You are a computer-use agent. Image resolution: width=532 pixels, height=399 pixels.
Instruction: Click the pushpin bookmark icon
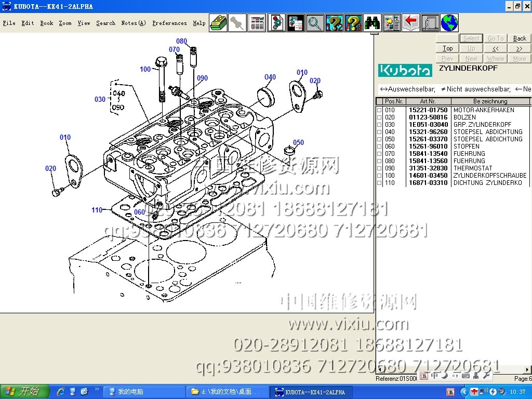237,23
